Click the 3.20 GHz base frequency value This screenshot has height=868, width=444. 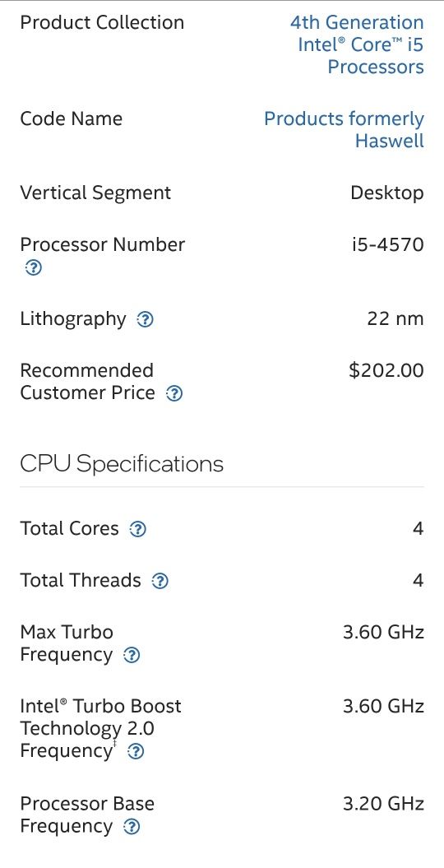[384, 803]
